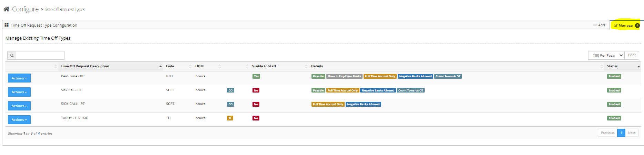Click the search input field
Image resolution: width=644 pixels, height=155 pixels.
point(40,55)
